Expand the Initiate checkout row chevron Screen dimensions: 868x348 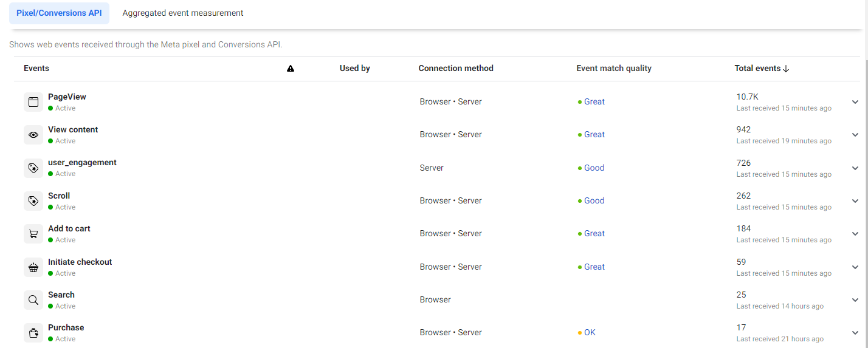click(x=855, y=267)
